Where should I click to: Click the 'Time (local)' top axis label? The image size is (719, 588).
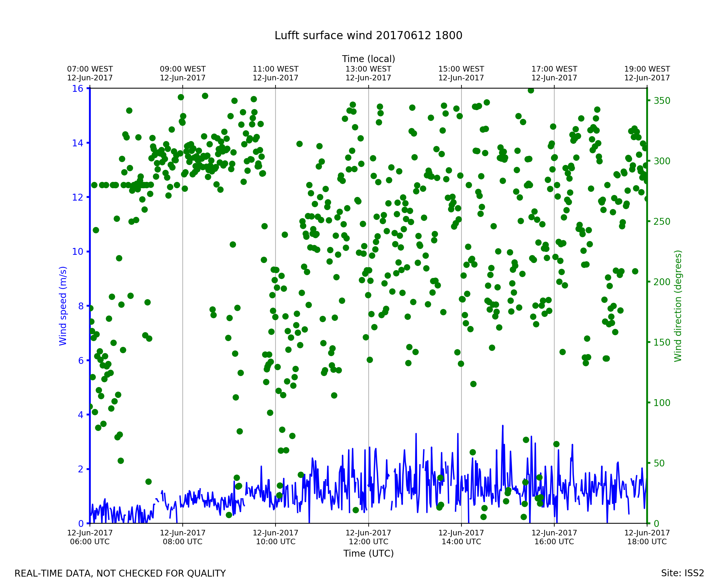click(x=368, y=59)
